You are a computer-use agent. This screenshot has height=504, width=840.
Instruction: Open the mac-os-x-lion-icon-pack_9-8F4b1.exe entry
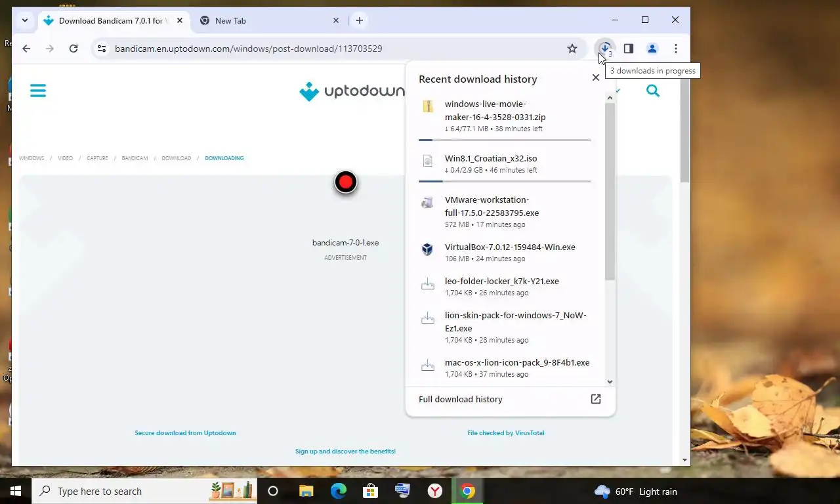pyautogui.click(x=505, y=368)
